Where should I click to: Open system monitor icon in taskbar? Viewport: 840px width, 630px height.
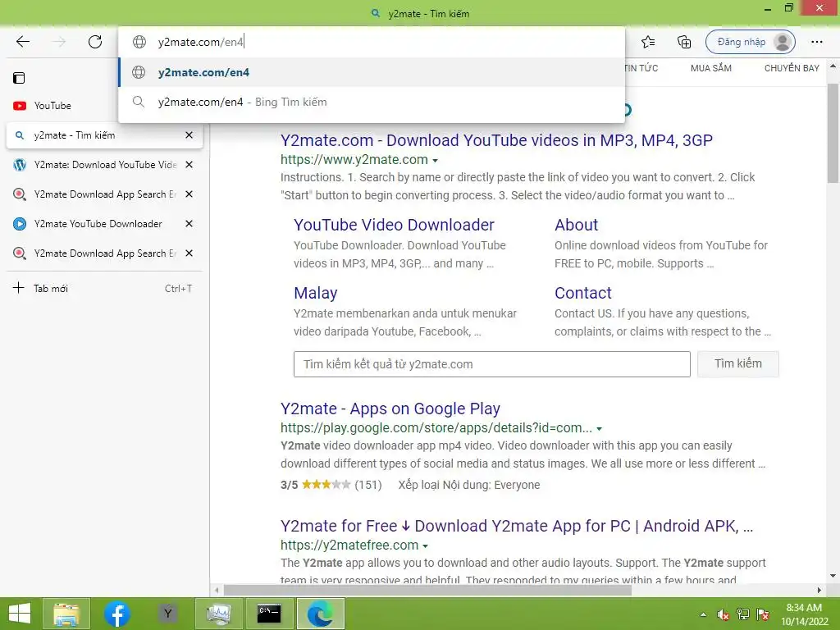tap(218, 614)
